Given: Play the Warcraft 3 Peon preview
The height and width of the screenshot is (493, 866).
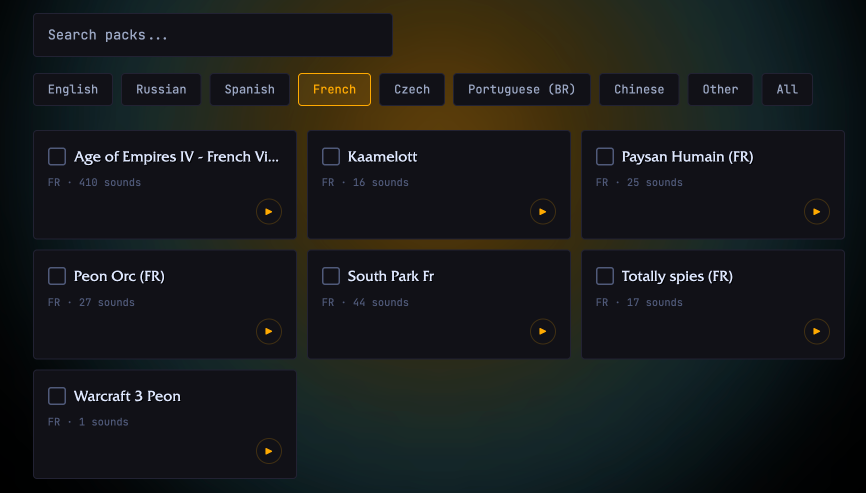Looking at the screenshot, I should click(268, 451).
